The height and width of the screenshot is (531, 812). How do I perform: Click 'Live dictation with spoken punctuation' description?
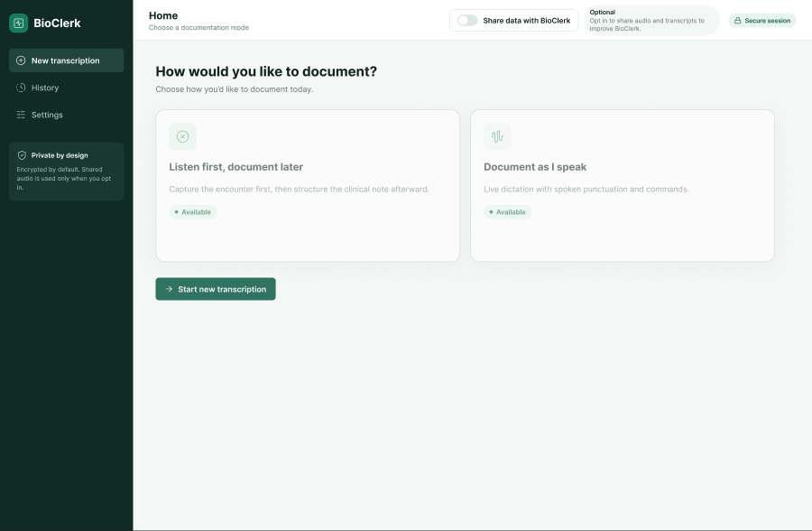pyautogui.click(x=586, y=190)
